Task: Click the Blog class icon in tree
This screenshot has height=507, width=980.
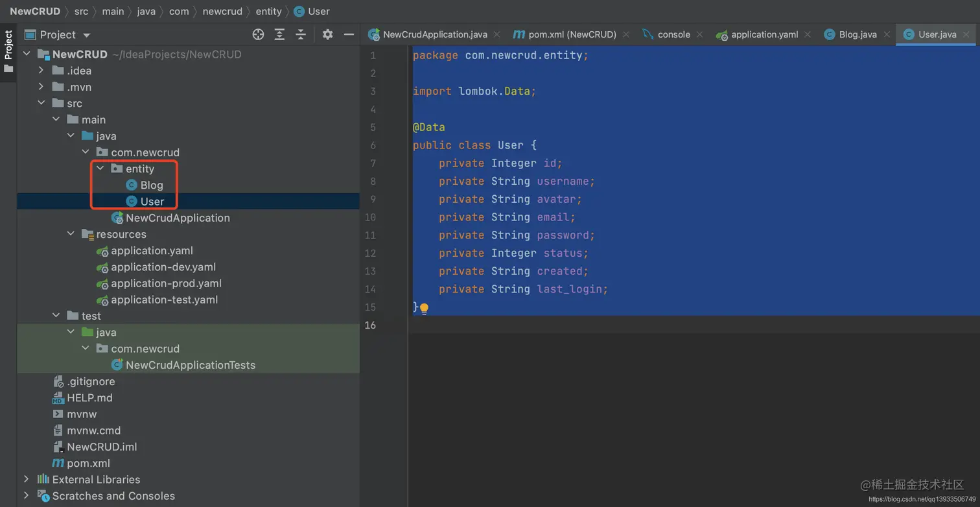Action: point(132,185)
